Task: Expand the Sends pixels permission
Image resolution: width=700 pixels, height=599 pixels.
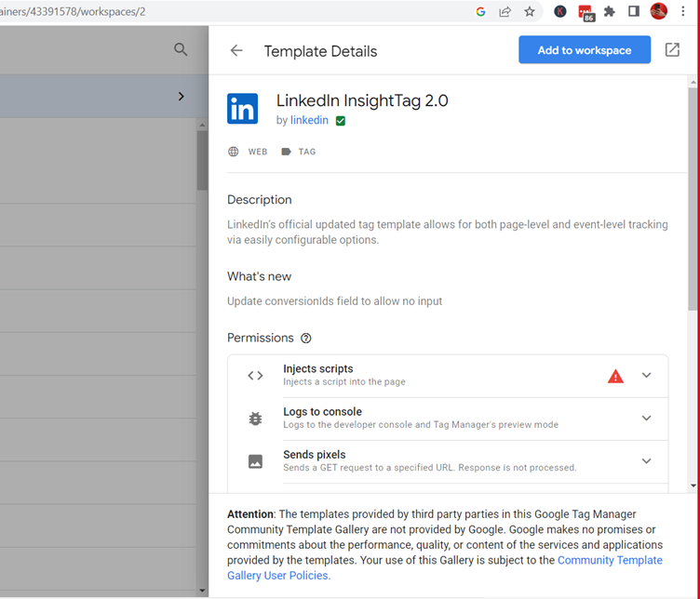Action: pos(646,460)
